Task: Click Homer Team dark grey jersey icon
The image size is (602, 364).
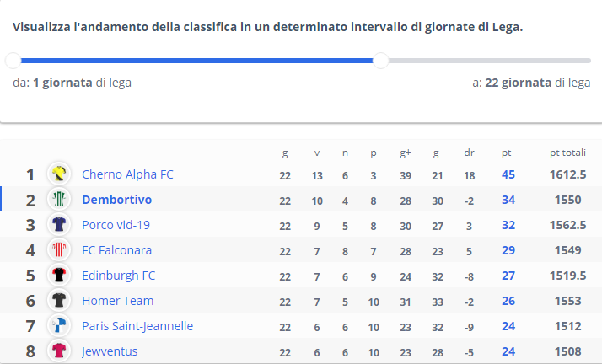Action: coord(59,300)
